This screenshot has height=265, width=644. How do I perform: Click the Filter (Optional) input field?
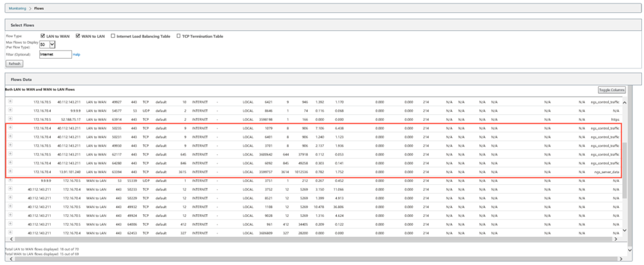(x=56, y=54)
